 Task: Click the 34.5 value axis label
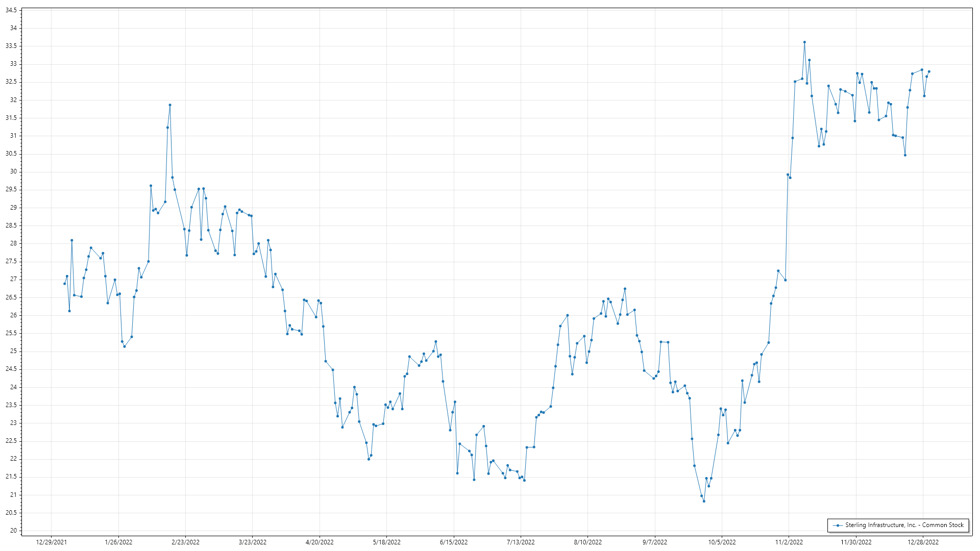click(11, 10)
